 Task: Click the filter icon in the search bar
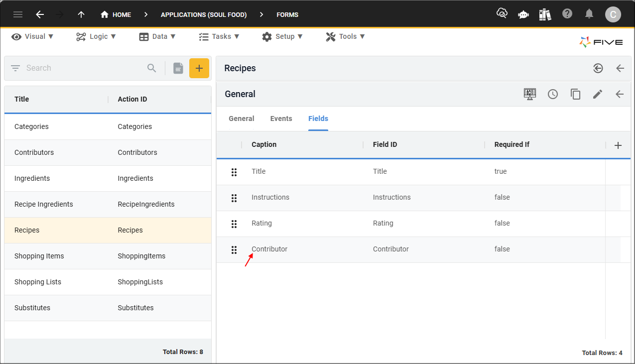click(15, 68)
